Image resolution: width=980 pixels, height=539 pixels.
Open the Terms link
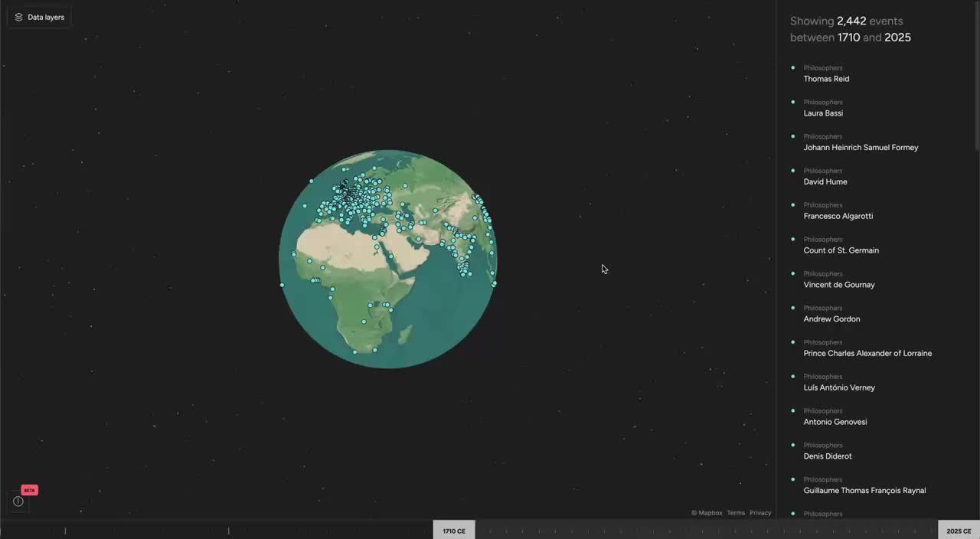click(736, 513)
